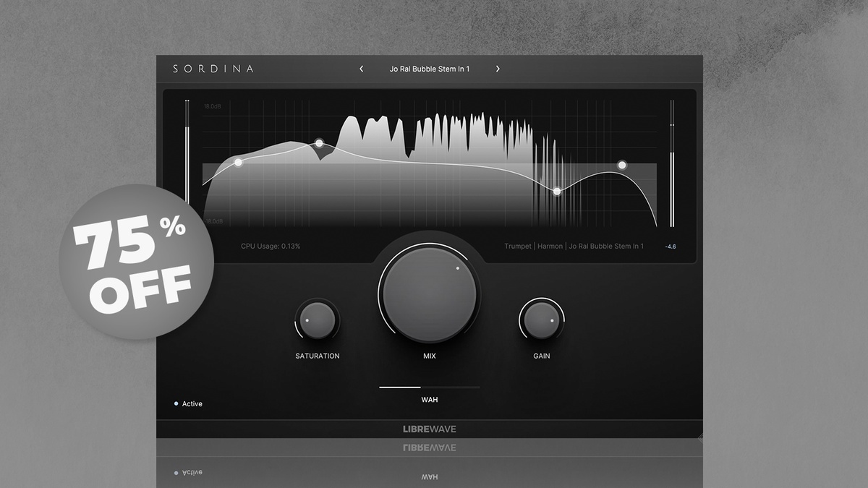Select the third EQ node at curve dip
The height and width of the screenshot is (488, 868).
[x=557, y=192]
